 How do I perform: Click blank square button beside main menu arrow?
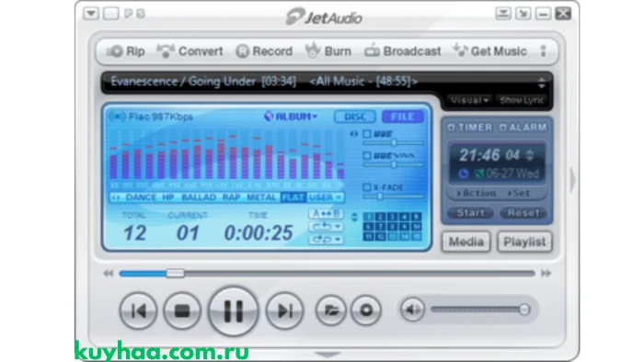point(111,14)
